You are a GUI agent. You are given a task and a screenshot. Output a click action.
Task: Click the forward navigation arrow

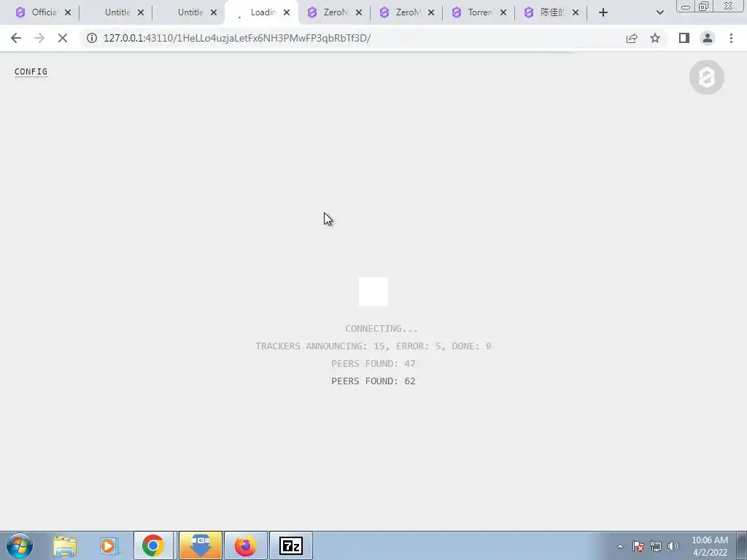39,38
